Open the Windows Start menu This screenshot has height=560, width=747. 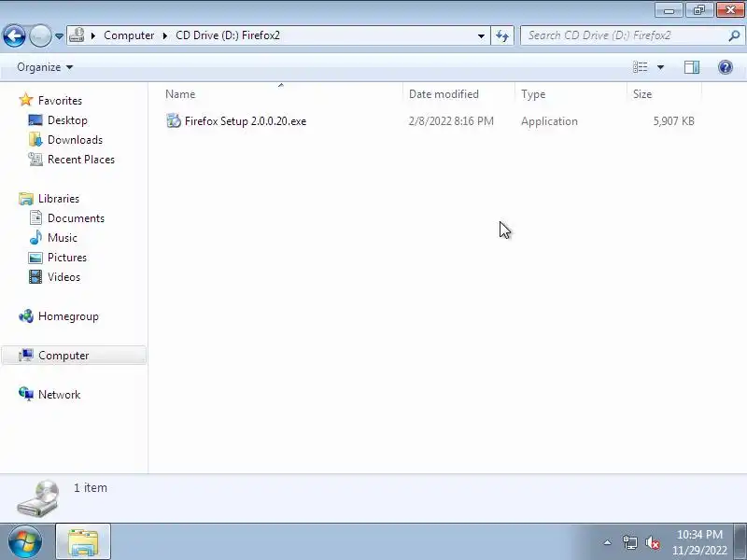pyautogui.click(x=25, y=542)
